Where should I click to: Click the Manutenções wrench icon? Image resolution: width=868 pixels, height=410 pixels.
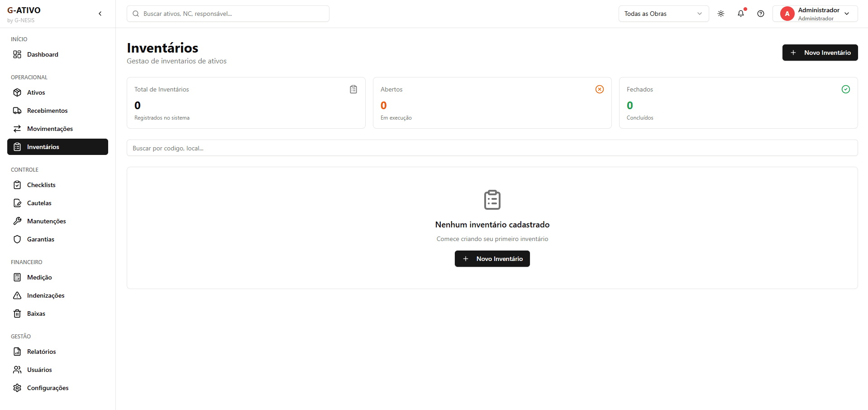click(17, 221)
